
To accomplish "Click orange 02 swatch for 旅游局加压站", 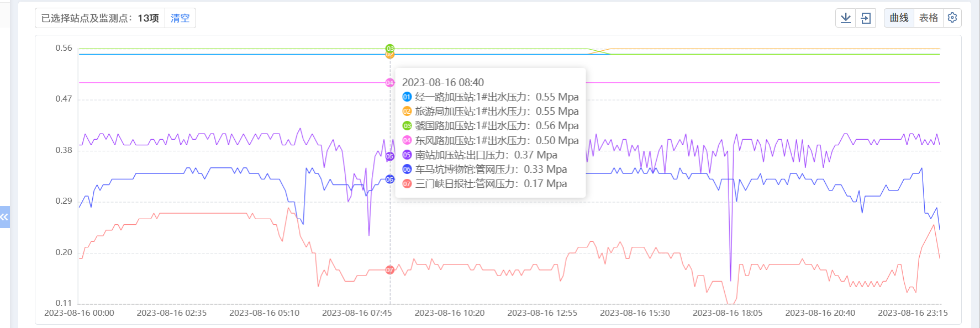I will 407,112.
